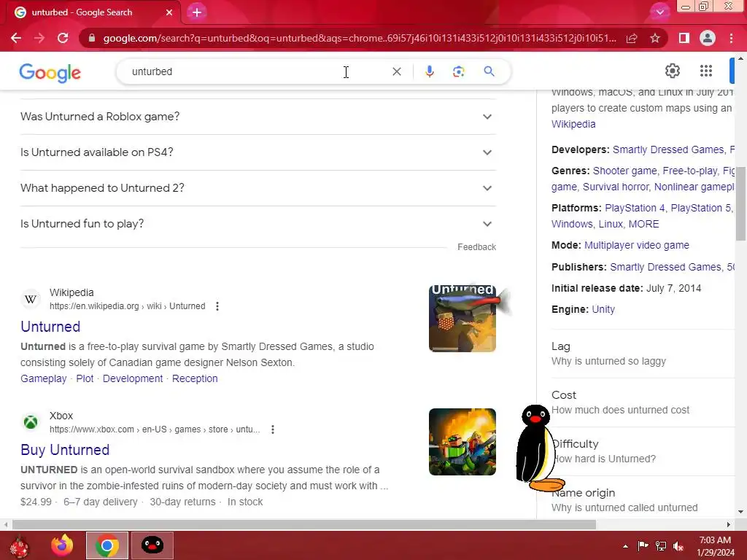Click the Pingu app taskbar icon
The image size is (747, 560).
[152, 545]
